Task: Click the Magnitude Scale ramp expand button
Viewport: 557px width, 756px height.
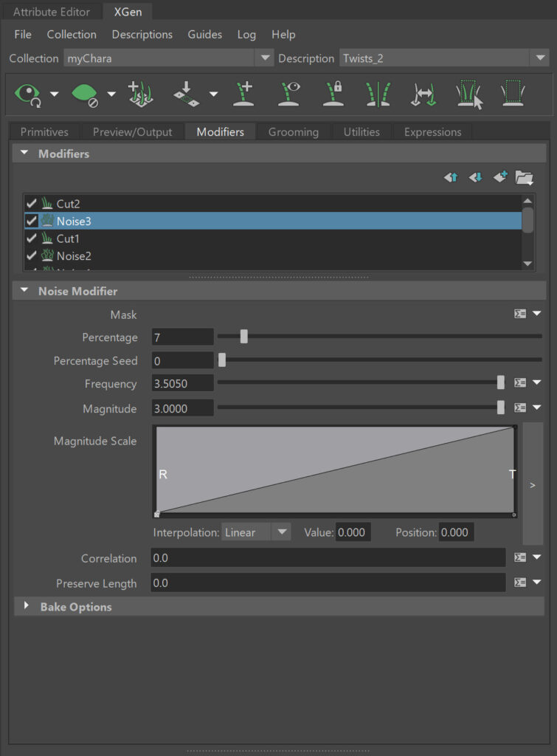Action: click(x=532, y=485)
